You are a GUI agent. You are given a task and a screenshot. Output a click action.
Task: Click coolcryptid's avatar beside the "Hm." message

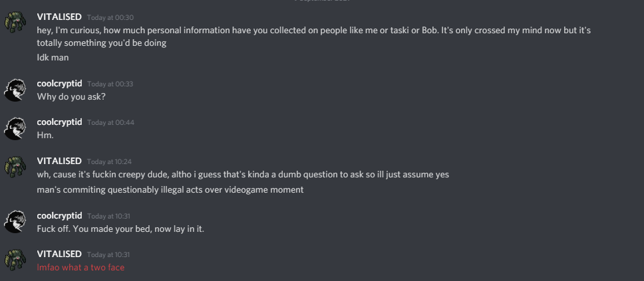[x=15, y=128]
